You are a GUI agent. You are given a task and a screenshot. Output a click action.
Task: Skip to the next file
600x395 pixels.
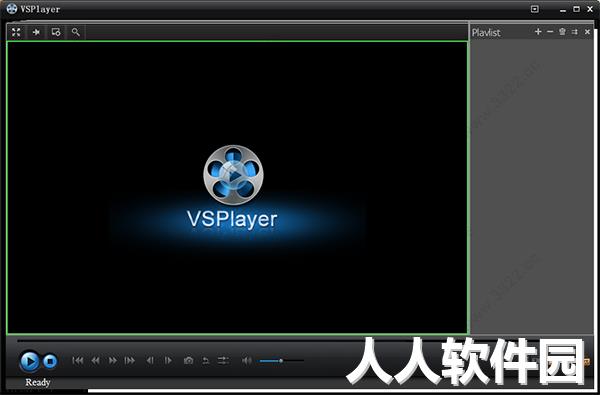tap(130, 361)
